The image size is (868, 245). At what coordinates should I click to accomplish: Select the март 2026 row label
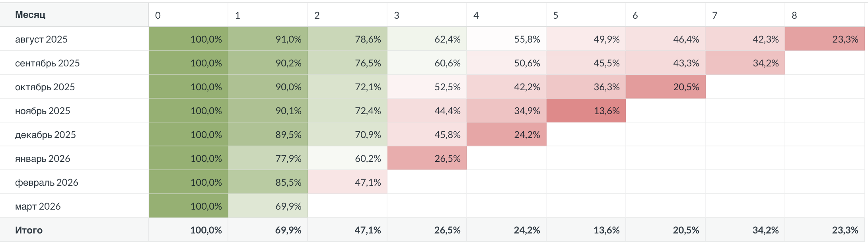[38, 206]
